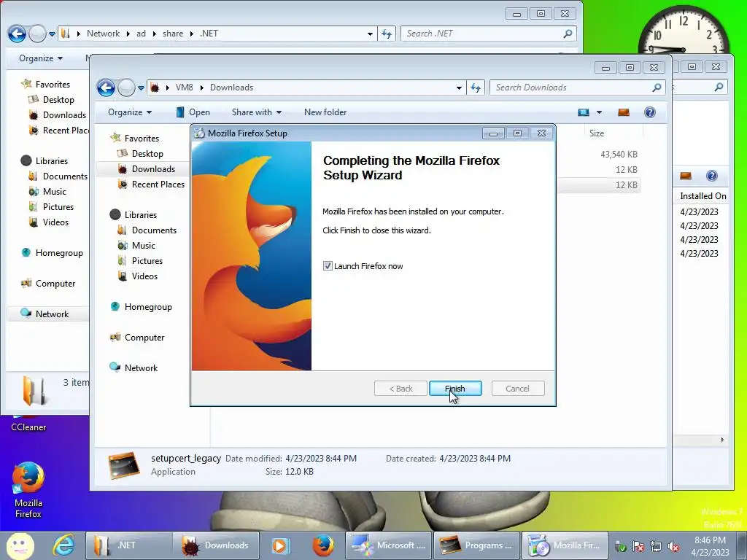
Task: Select Homegroup in the .NET window sidebar
Action: click(x=59, y=253)
